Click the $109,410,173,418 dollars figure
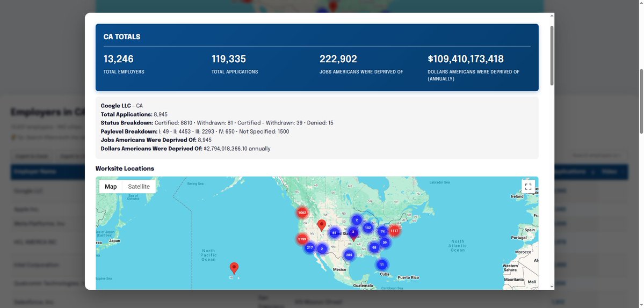 pos(466,59)
